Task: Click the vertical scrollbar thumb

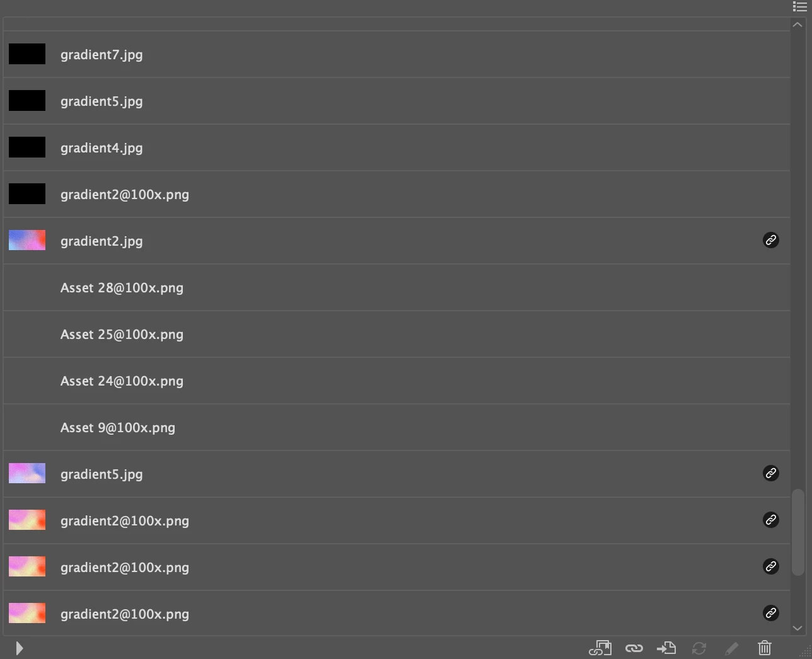Action: coord(798,532)
